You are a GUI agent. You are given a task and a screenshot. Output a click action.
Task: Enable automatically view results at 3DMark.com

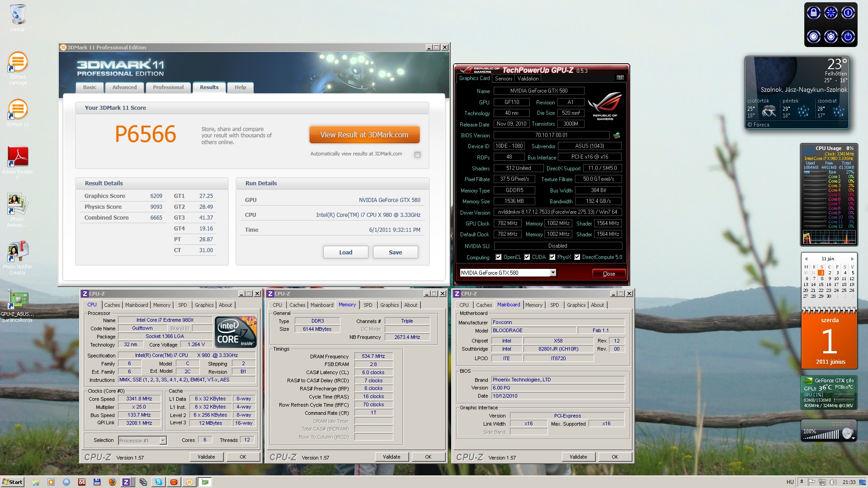[417, 155]
